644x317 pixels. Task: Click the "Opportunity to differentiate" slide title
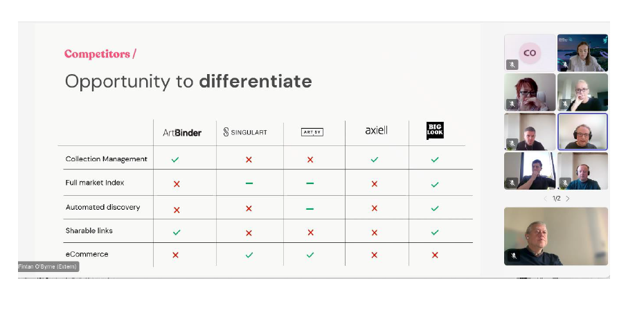[x=188, y=82]
